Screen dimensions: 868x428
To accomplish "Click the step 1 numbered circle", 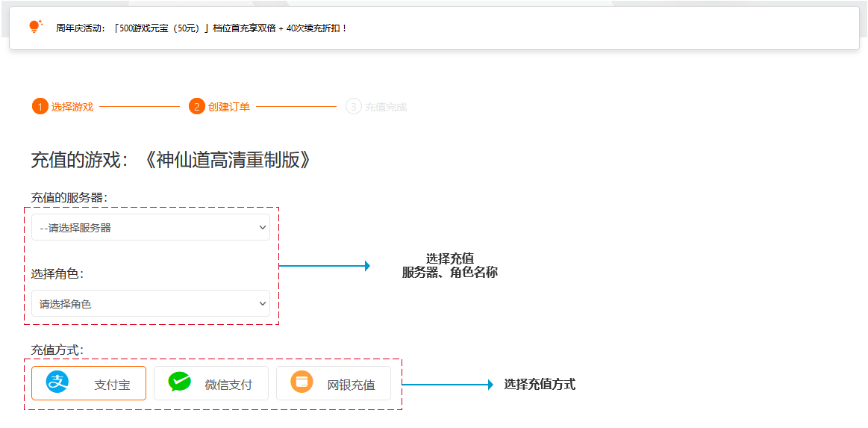I will coord(40,107).
